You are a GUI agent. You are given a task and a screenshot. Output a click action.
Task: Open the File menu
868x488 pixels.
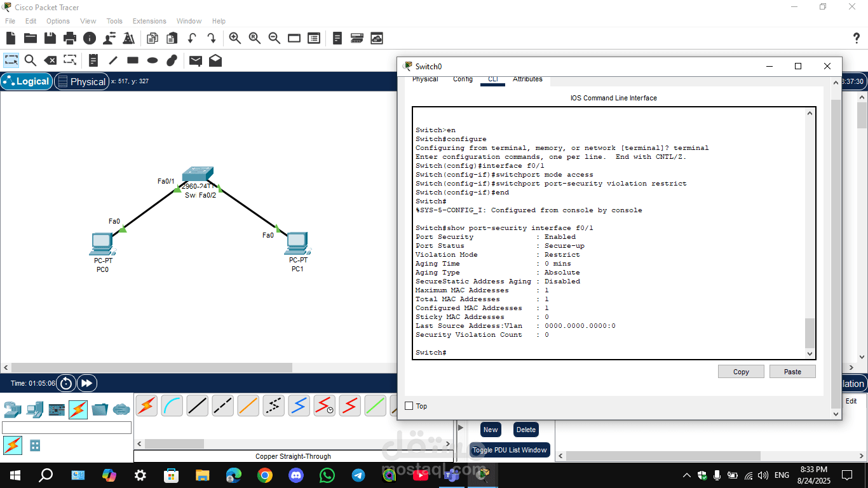[10, 21]
